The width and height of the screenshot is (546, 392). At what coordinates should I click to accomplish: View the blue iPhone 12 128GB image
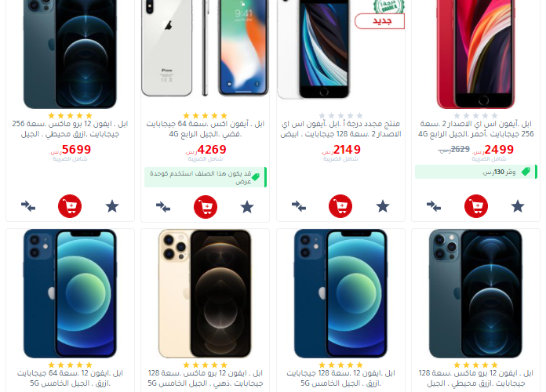(x=340, y=293)
